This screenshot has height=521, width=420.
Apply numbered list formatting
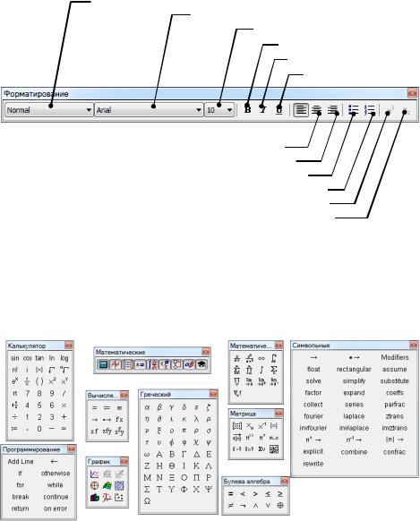click(369, 109)
